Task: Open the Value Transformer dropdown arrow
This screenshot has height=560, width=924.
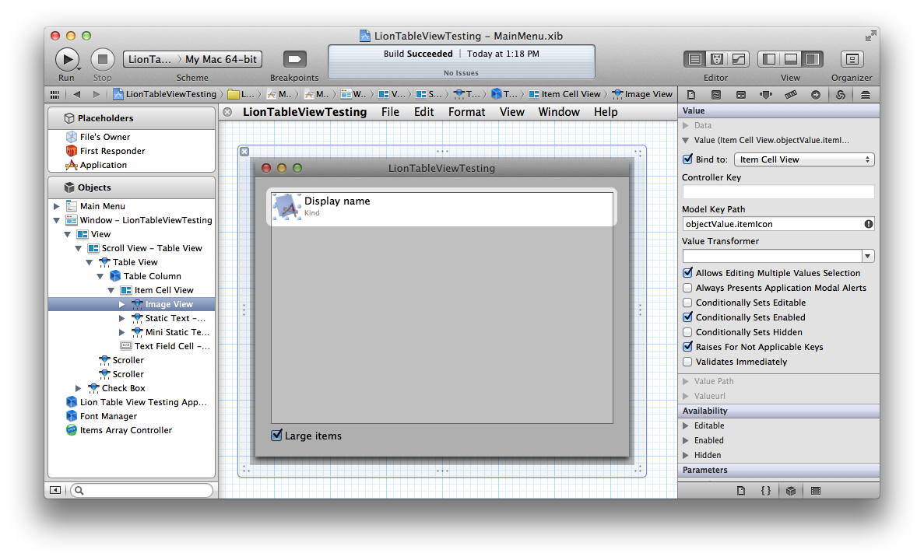Action: tap(867, 256)
